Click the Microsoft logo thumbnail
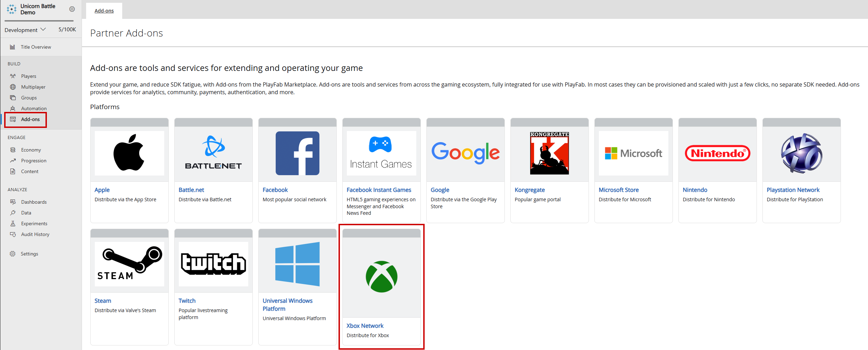Screen dimensions: 868x350 click(x=634, y=153)
